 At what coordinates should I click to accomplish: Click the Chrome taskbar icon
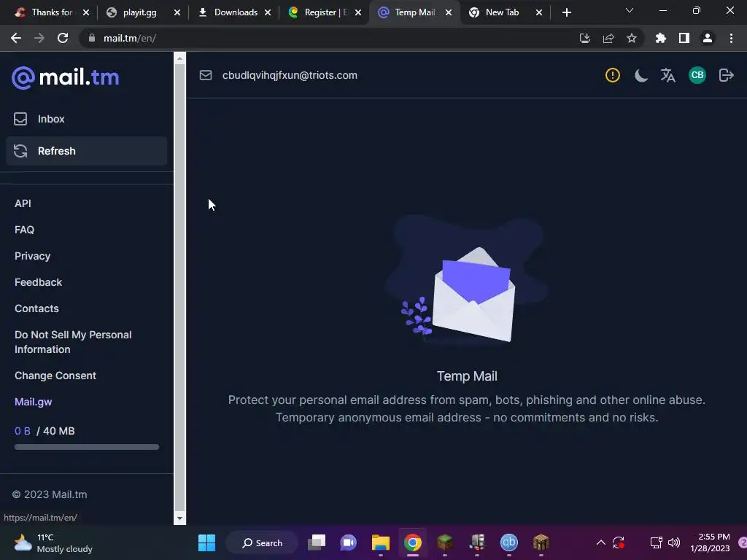(x=413, y=542)
